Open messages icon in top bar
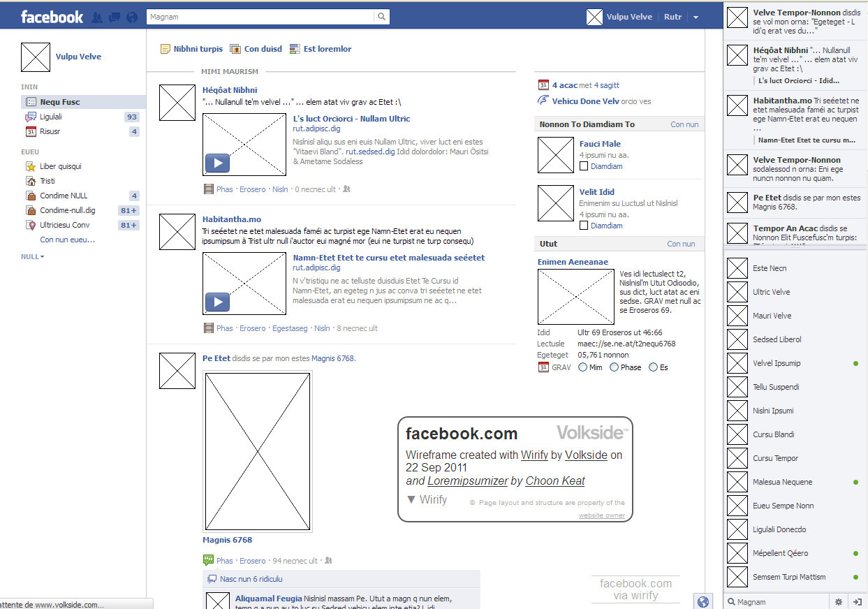This screenshot has width=868, height=609. click(115, 17)
